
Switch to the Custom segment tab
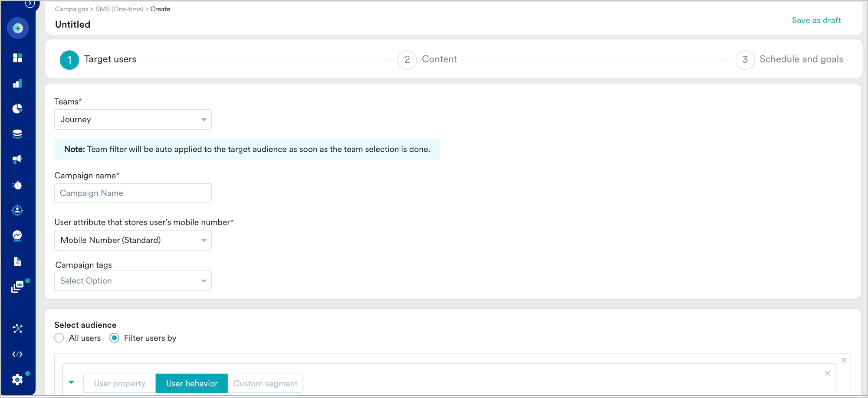click(265, 384)
